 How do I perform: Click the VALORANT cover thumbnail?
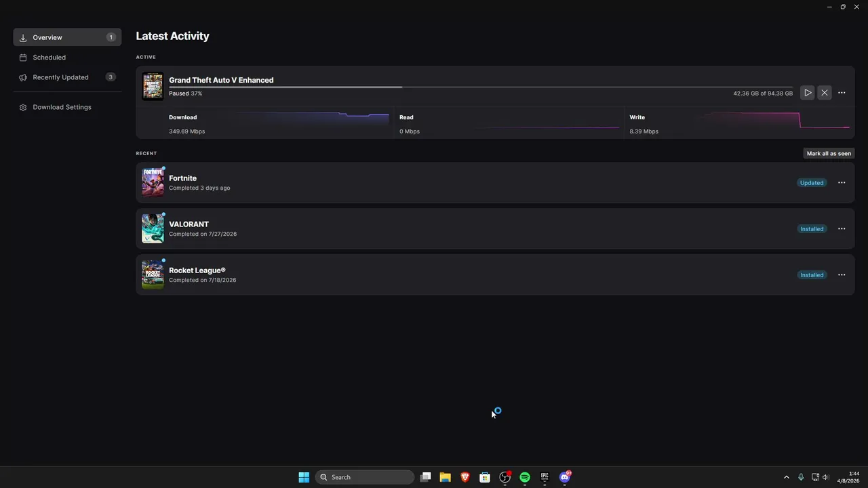coord(153,228)
